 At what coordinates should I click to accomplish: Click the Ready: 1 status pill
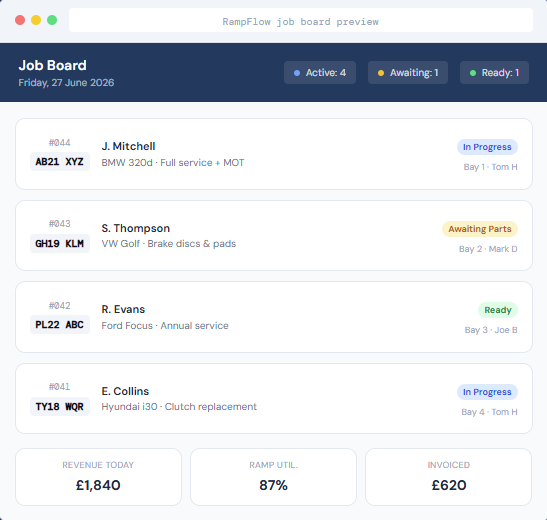(x=494, y=73)
